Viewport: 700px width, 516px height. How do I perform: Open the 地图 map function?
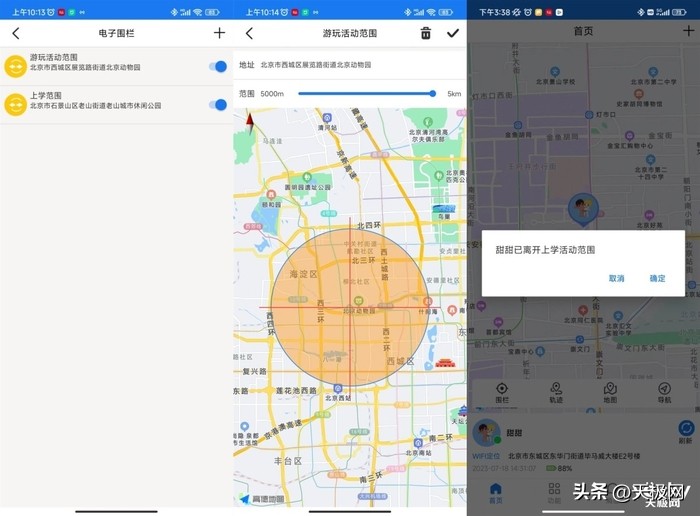coord(610,393)
